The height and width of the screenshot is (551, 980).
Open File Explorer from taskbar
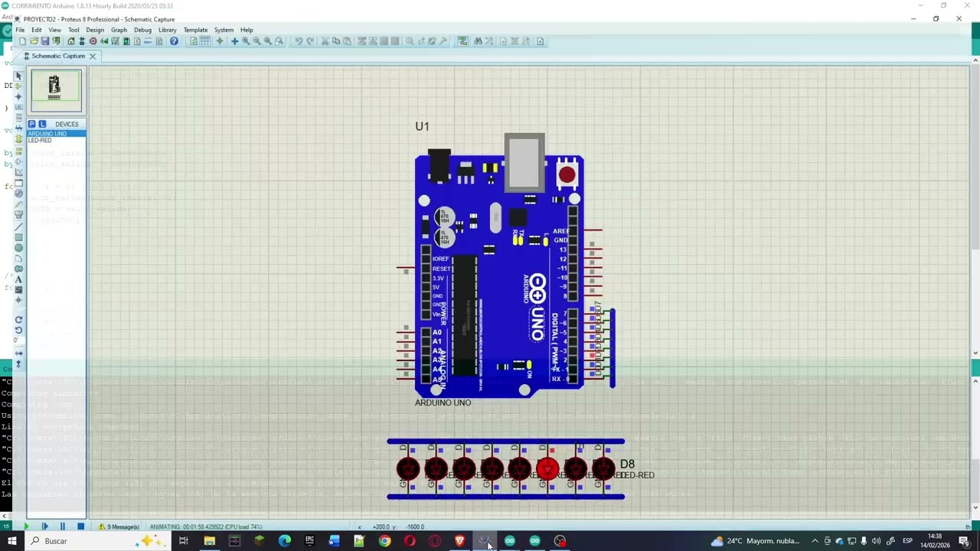click(x=209, y=541)
